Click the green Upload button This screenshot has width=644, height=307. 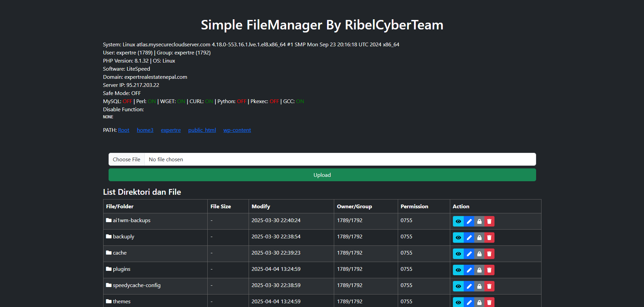pyautogui.click(x=322, y=175)
